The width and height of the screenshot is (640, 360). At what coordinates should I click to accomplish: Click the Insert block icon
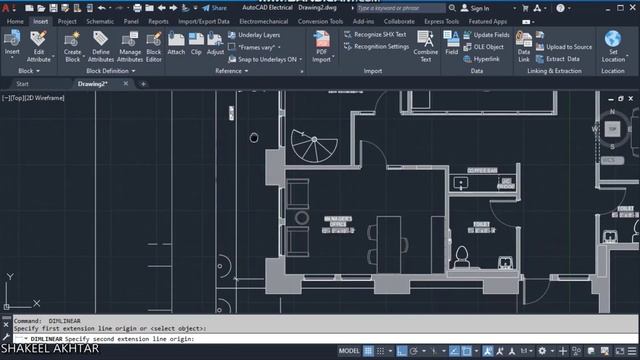pos(12,39)
